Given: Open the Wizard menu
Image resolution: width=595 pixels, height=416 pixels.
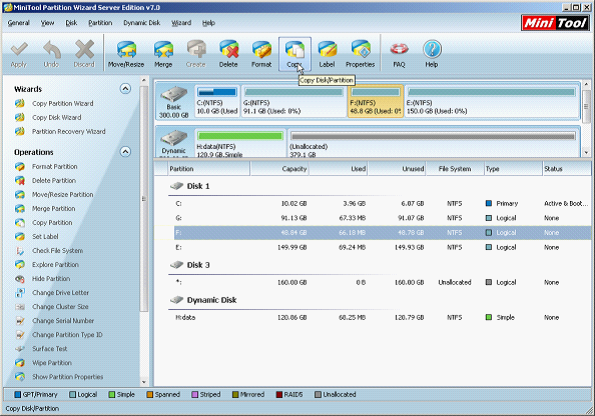Looking at the screenshot, I should point(181,23).
